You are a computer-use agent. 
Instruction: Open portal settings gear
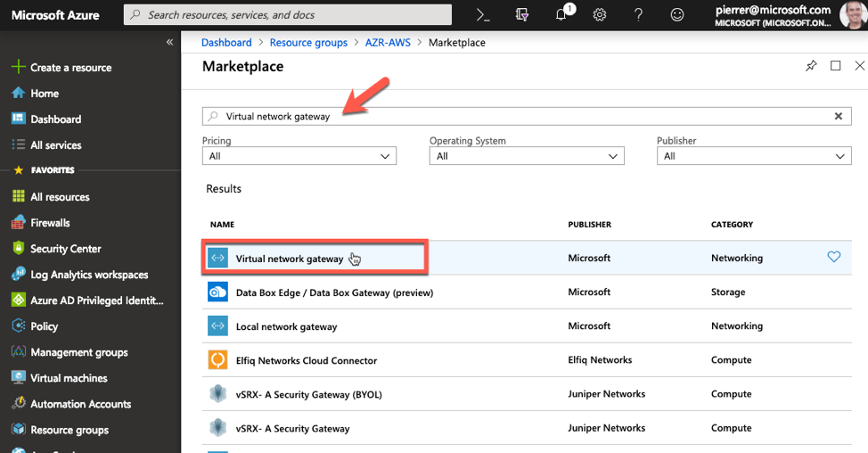[x=600, y=15]
